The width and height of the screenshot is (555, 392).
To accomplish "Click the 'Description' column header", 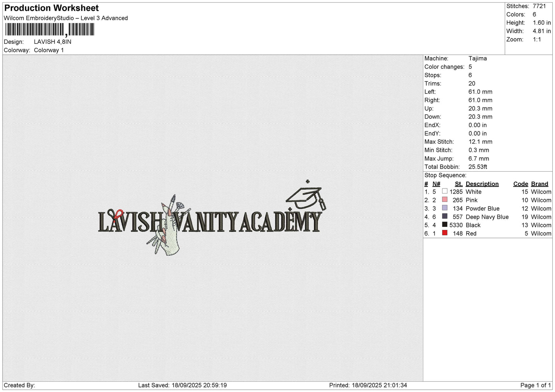I will pos(482,184).
